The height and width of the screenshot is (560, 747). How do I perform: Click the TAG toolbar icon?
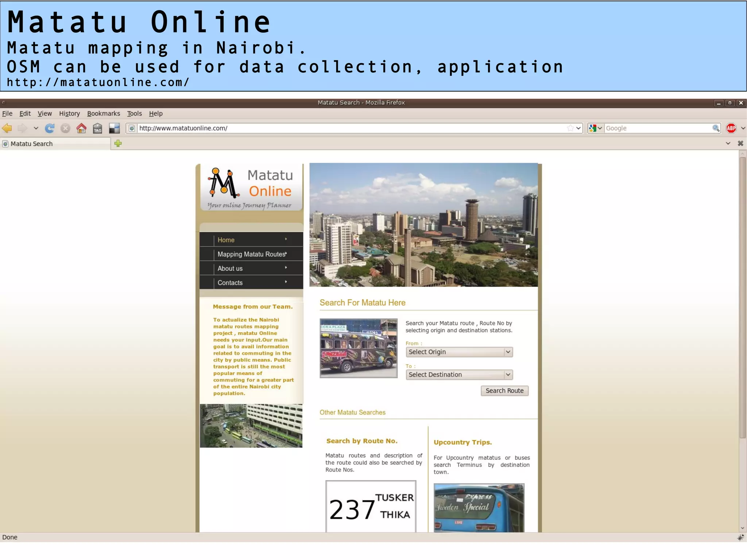[x=97, y=128]
